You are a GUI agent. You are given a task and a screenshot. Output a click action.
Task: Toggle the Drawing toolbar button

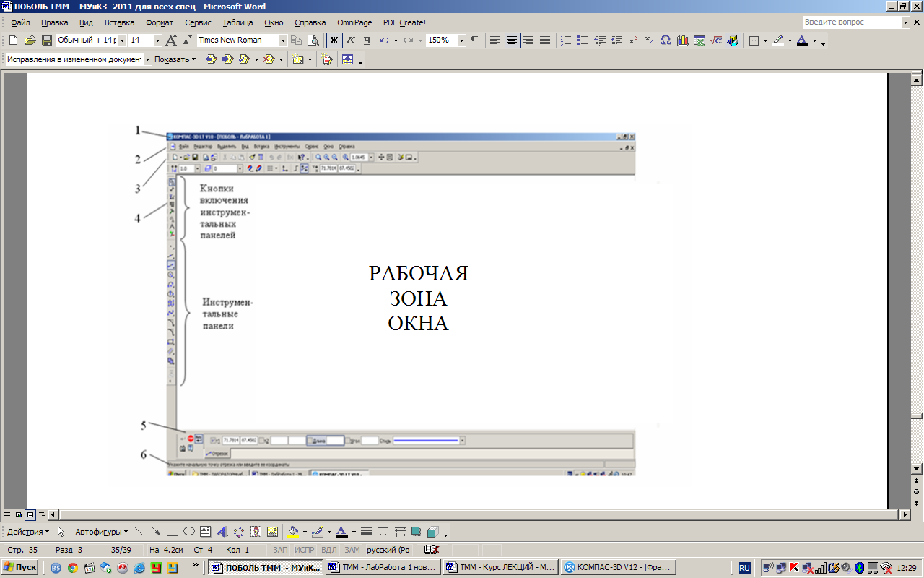coord(733,40)
